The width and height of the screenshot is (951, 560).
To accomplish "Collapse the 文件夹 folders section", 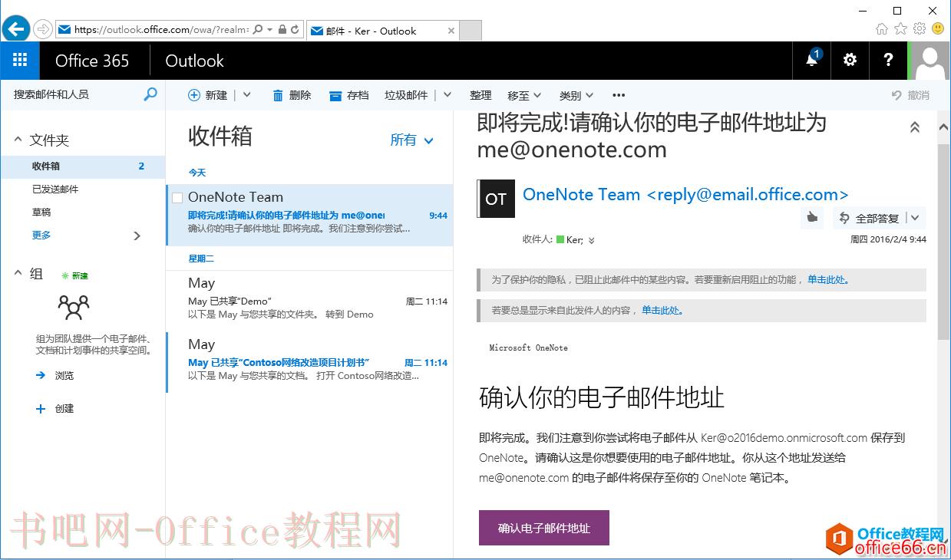I will pos(18,140).
